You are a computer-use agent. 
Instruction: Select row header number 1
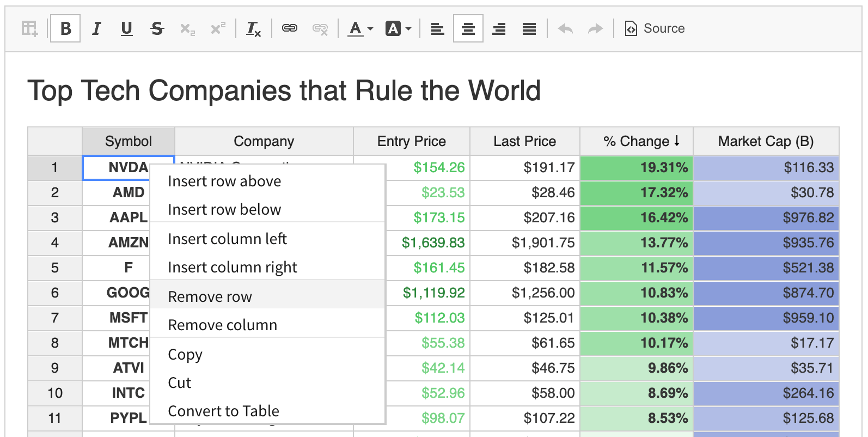pyautogui.click(x=55, y=167)
